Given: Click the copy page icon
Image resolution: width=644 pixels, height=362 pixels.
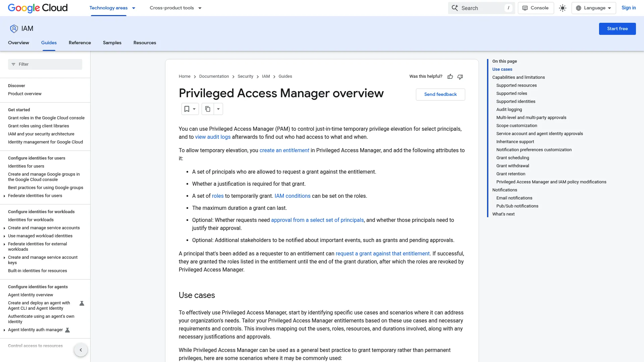Looking at the screenshot, I should (x=208, y=109).
